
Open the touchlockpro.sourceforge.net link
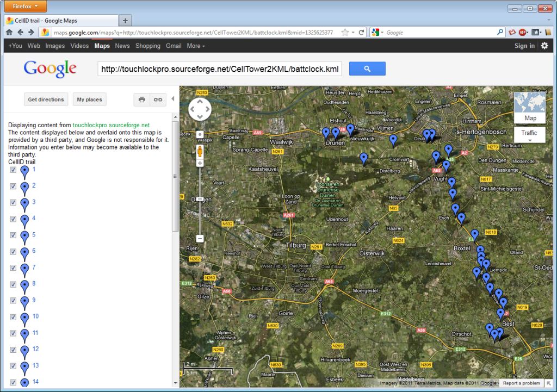(111, 125)
